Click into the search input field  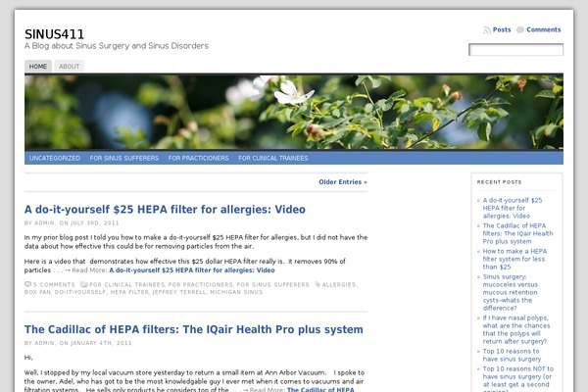[515, 50]
